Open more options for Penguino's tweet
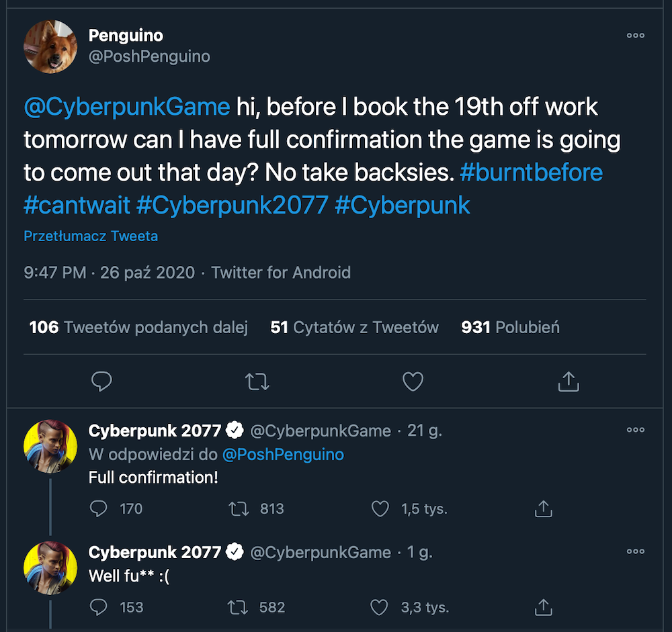The image size is (672, 632). tap(636, 36)
